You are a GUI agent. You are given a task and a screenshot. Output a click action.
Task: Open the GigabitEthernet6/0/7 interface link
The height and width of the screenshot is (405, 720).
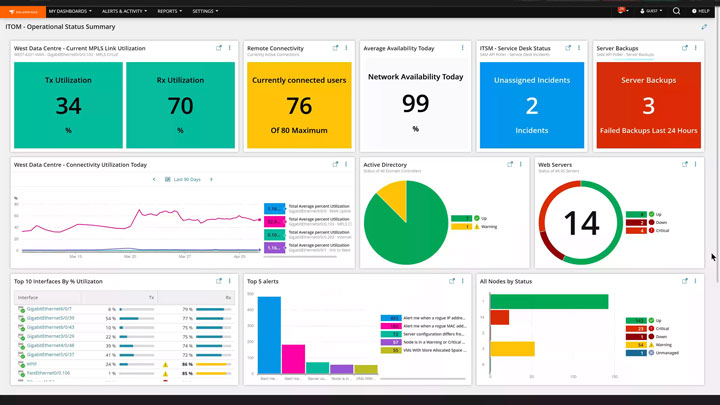pos(49,309)
